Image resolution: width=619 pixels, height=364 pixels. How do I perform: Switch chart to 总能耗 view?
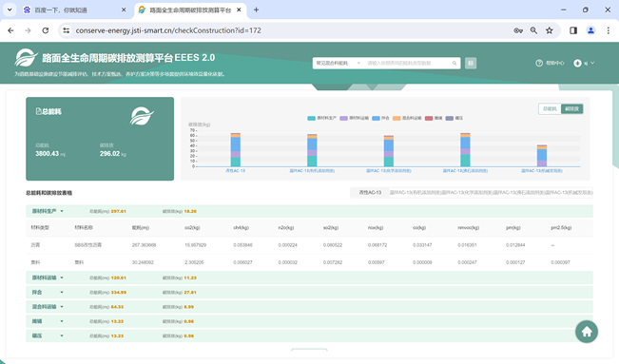[x=550, y=109]
